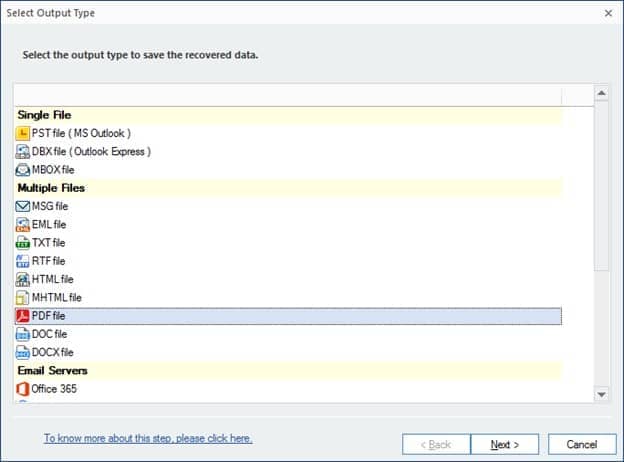Click the DBX file Outlook Express icon
Image resolution: width=624 pixels, height=462 pixels.
[x=24, y=151]
